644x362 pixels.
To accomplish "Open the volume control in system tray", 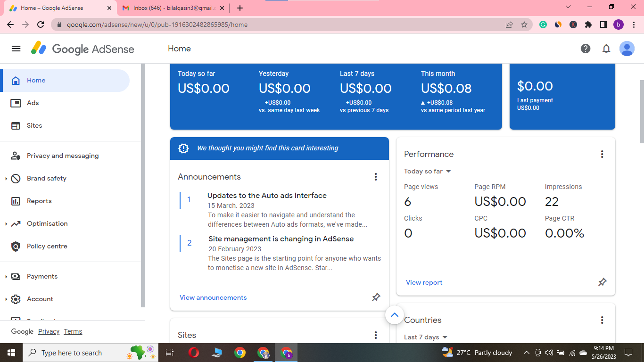I will [x=549, y=353].
